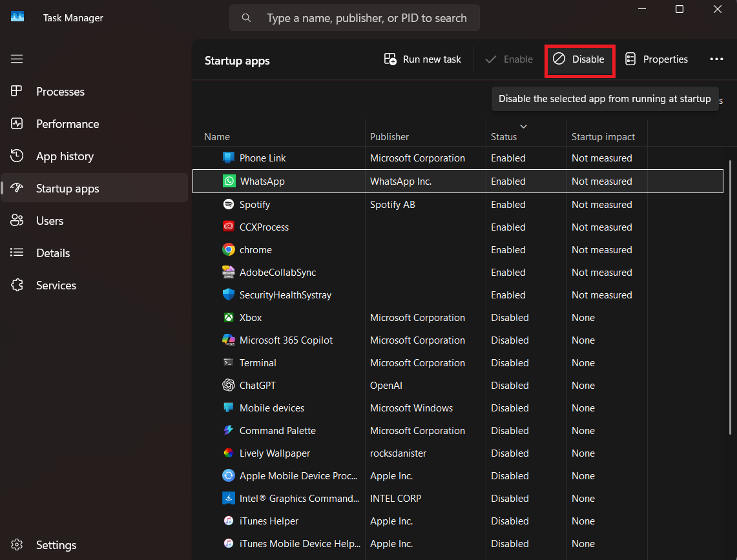The image size is (737, 560).
Task: Click the Terminal app icon
Action: [229, 362]
